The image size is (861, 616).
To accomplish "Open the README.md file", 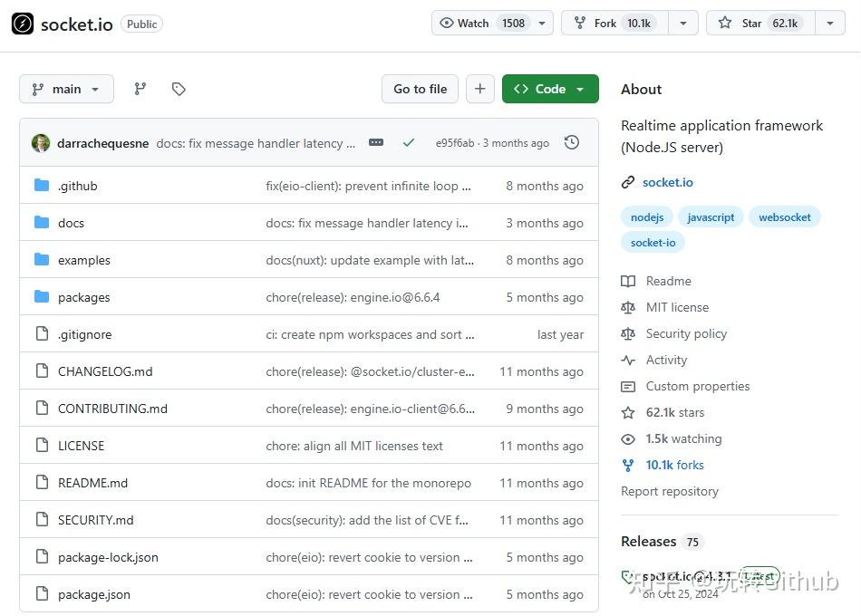I will pos(92,483).
